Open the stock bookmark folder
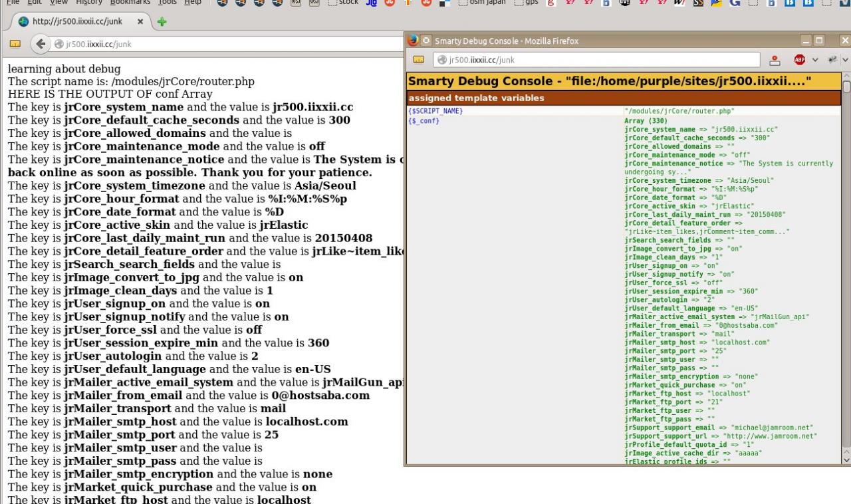This screenshot has height=504, width=851. (x=344, y=3)
